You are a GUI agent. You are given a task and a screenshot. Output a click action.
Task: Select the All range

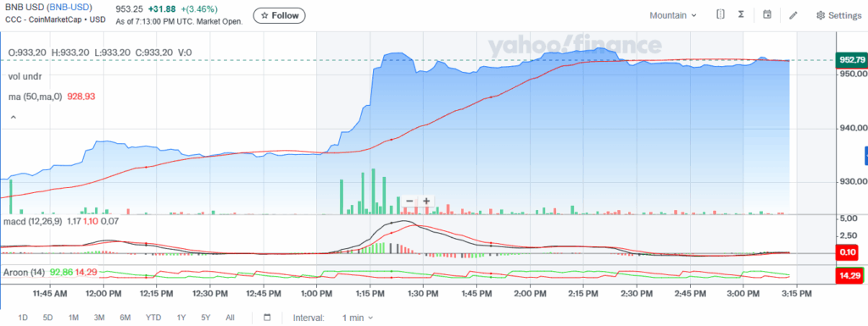[x=231, y=318]
